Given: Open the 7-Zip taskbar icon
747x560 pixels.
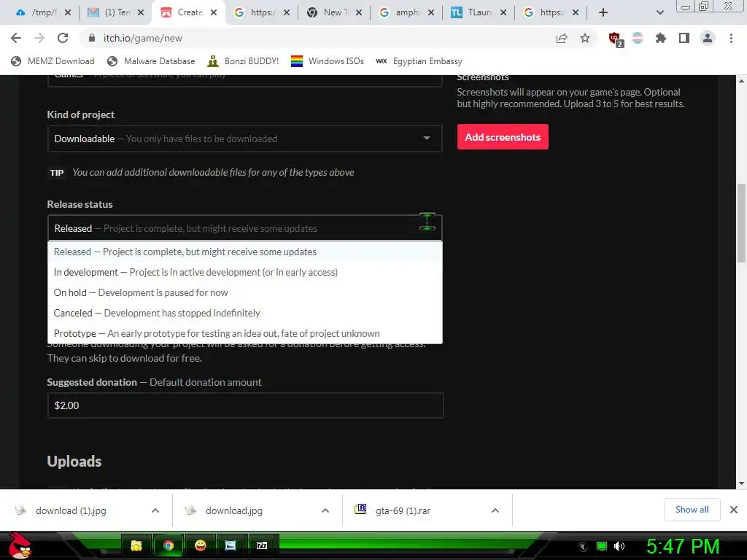Looking at the screenshot, I should (262, 545).
